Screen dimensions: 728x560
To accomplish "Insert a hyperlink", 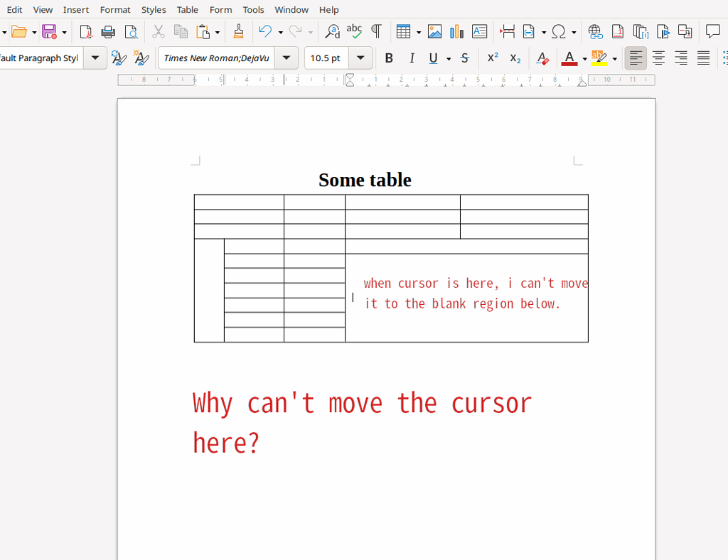I will click(x=595, y=31).
